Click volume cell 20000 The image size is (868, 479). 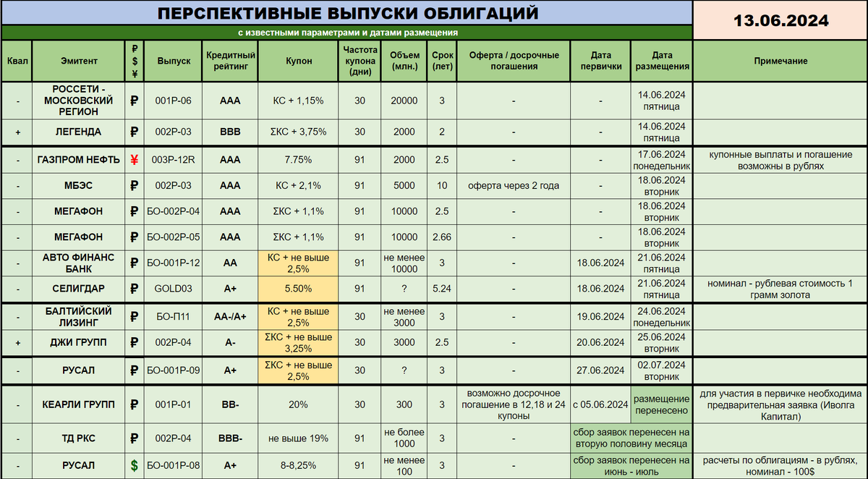404,101
